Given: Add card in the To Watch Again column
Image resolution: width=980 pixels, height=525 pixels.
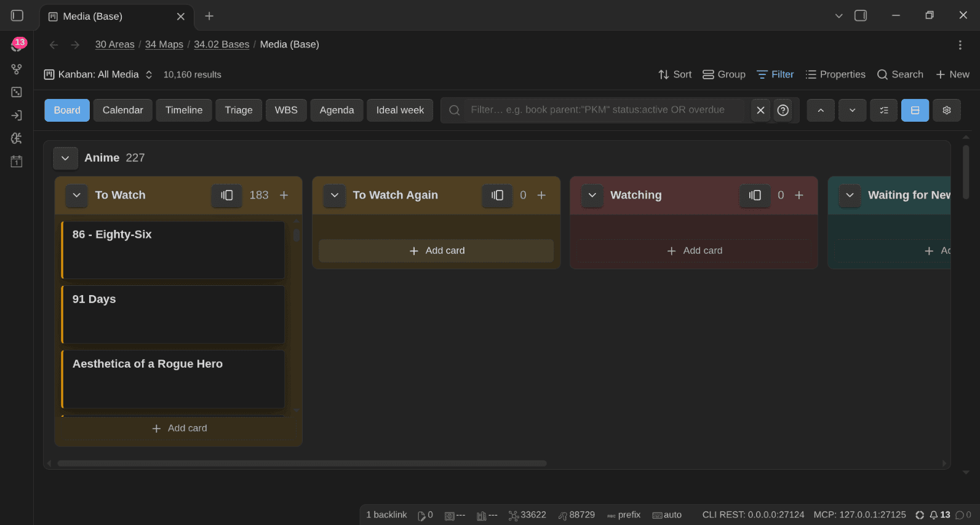Looking at the screenshot, I should pyautogui.click(x=436, y=251).
